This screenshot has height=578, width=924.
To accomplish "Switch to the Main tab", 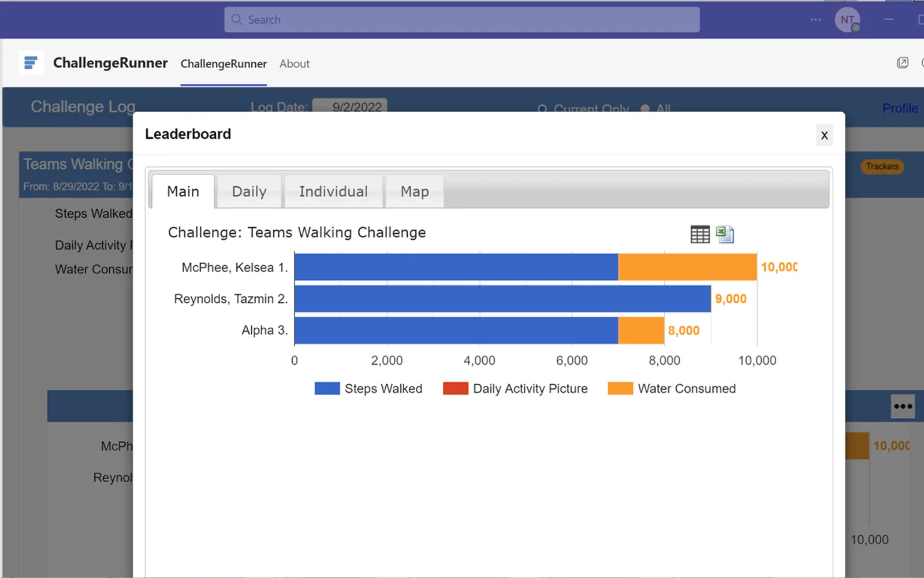I will click(x=183, y=191).
